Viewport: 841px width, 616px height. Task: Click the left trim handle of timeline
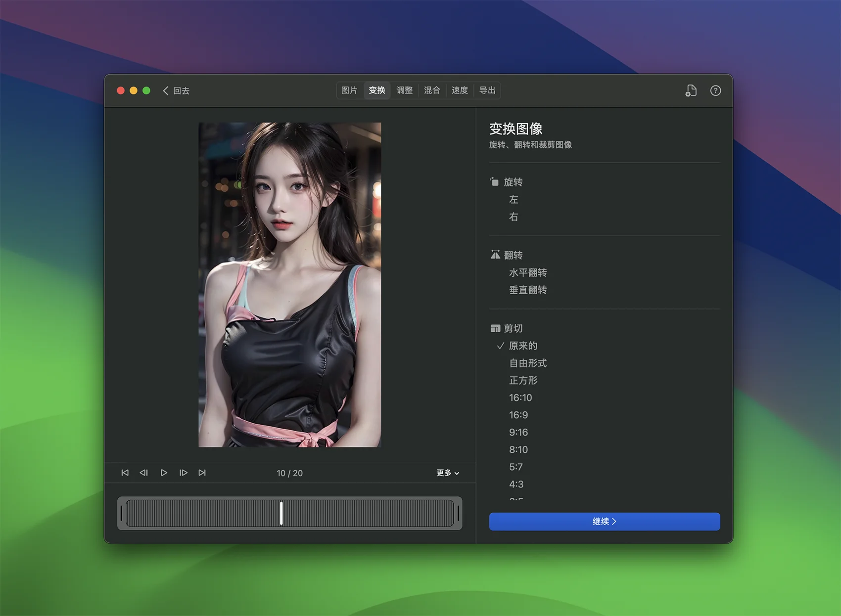[x=121, y=513]
